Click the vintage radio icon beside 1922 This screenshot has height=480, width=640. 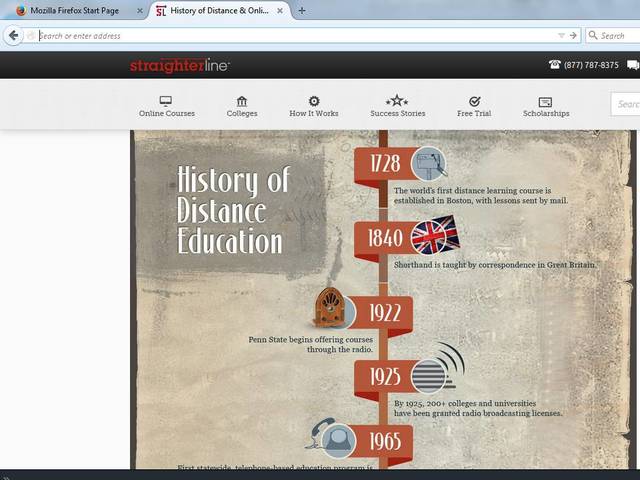point(331,307)
